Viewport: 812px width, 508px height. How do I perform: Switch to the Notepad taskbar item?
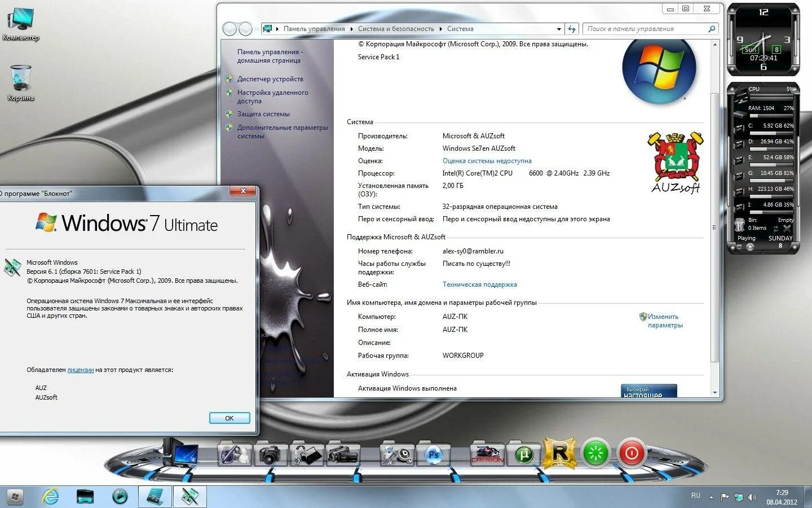tap(190, 497)
